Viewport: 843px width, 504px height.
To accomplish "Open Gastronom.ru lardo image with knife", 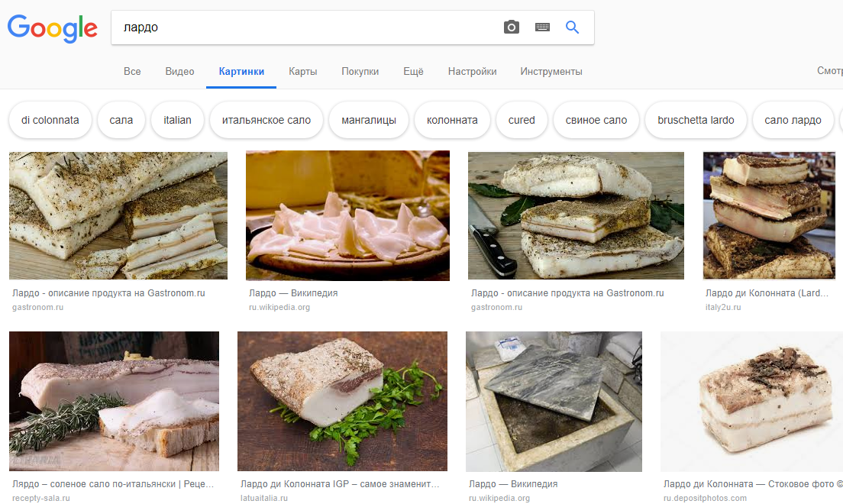I will (x=576, y=215).
